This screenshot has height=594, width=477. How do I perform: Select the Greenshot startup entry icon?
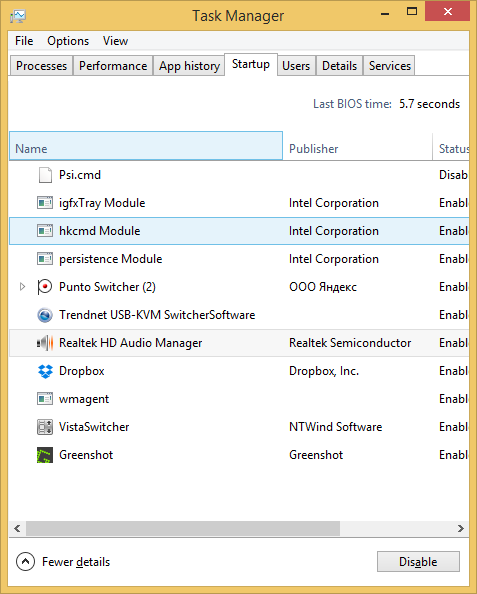[x=45, y=455]
